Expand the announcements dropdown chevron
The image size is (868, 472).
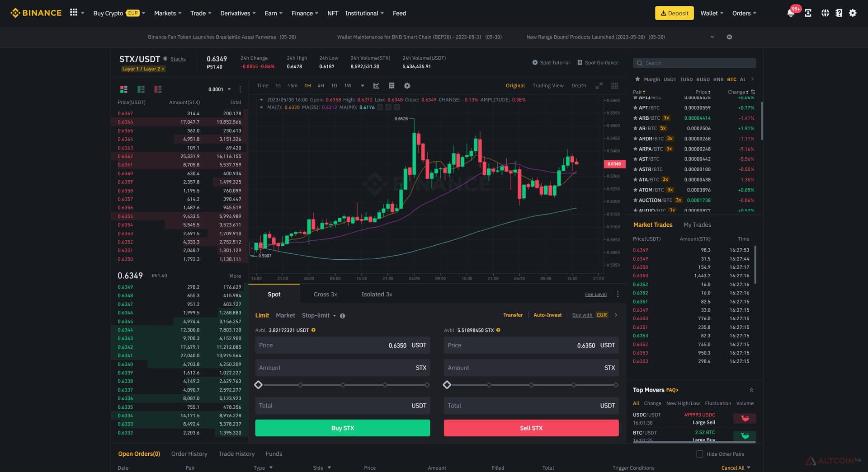click(712, 37)
